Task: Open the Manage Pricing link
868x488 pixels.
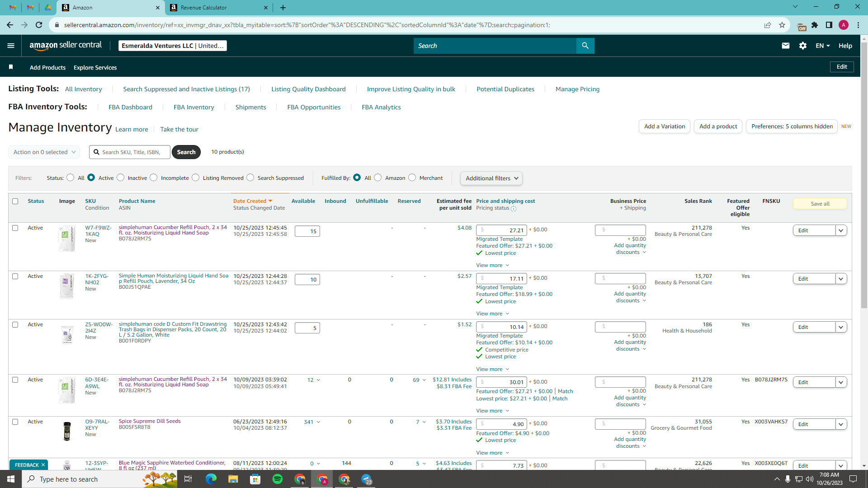Action: pyautogui.click(x=577, y=89)
